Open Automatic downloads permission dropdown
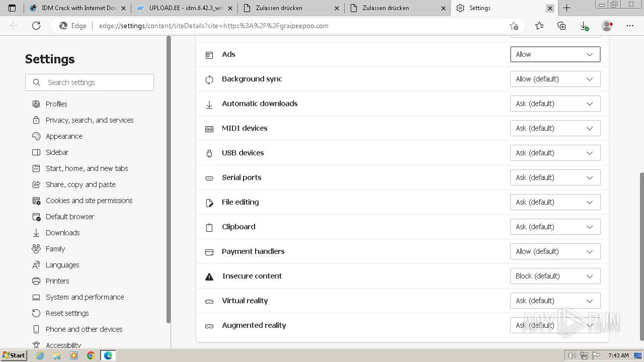Screen dimensions: 644x362 click(555, 104)
